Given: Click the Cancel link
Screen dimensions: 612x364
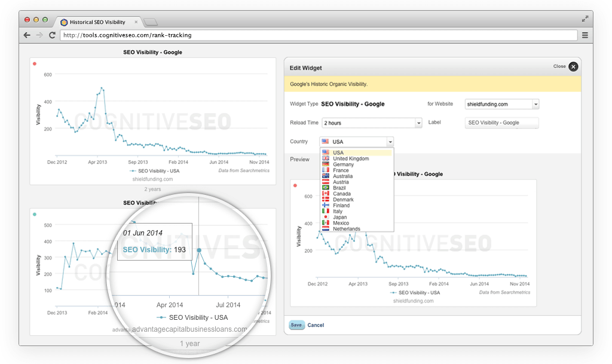Looking at the screenshot, I should 316,325.
